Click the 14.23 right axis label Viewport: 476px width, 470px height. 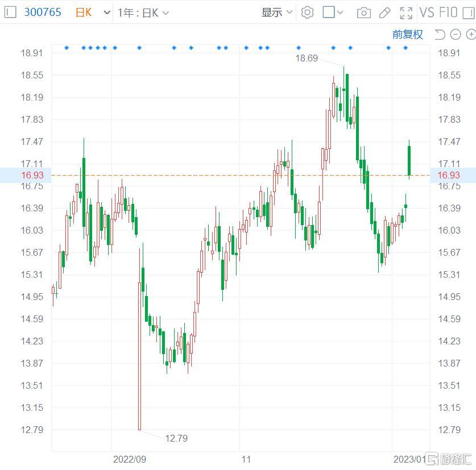(449, 341)
